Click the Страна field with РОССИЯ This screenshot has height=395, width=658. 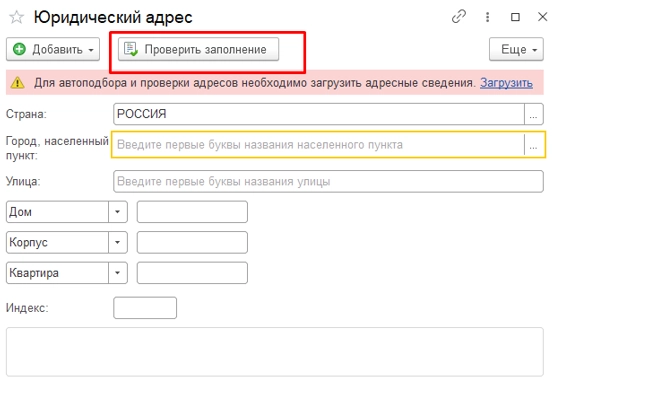pyautogui.click(x=319, y=114)
